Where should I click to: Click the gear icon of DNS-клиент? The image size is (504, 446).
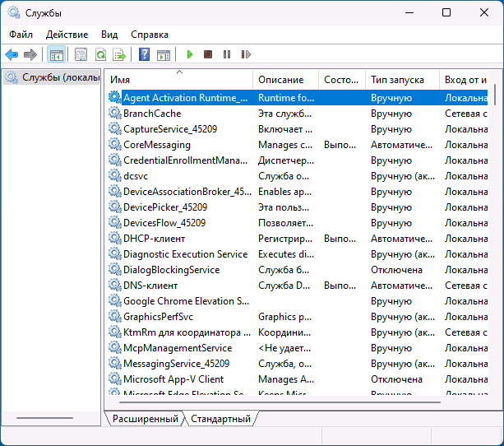[x=115, y=285]
